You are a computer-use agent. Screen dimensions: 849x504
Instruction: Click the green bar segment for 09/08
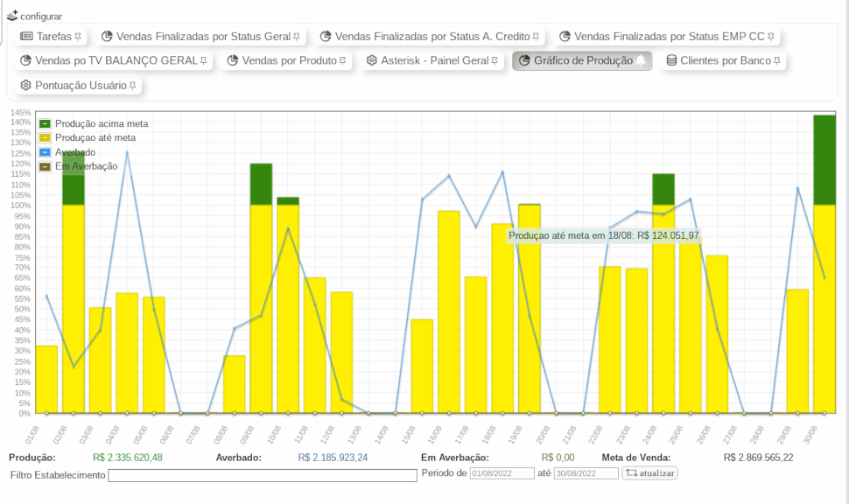tap(261, 185)
